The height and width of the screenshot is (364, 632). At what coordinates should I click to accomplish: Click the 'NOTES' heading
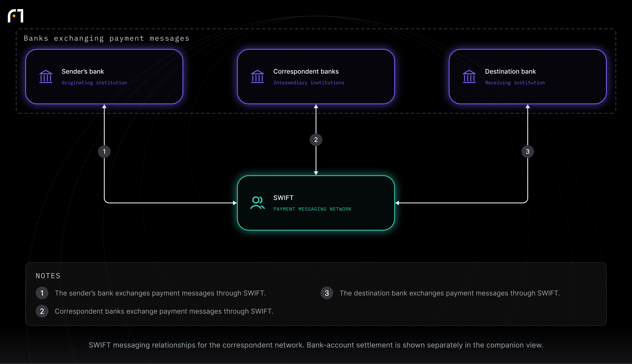pos(48,276)
